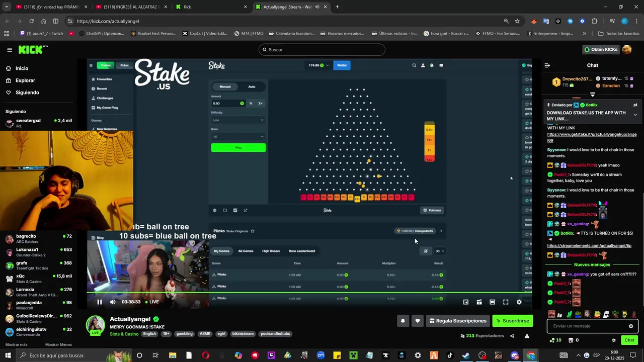644x362 pixels.
Task: Mute the stream volume icon
Action: [113, 302]
